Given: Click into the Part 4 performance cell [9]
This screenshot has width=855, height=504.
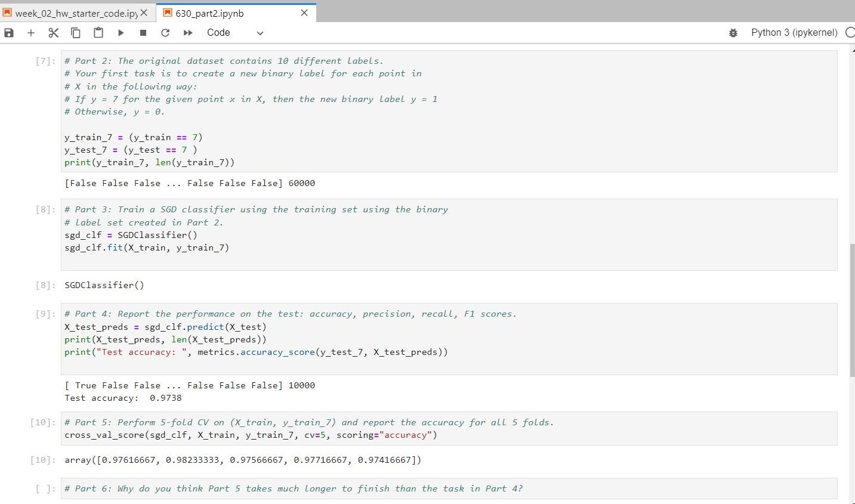Looking at the screenshot, I should click(x=449, y=339).
